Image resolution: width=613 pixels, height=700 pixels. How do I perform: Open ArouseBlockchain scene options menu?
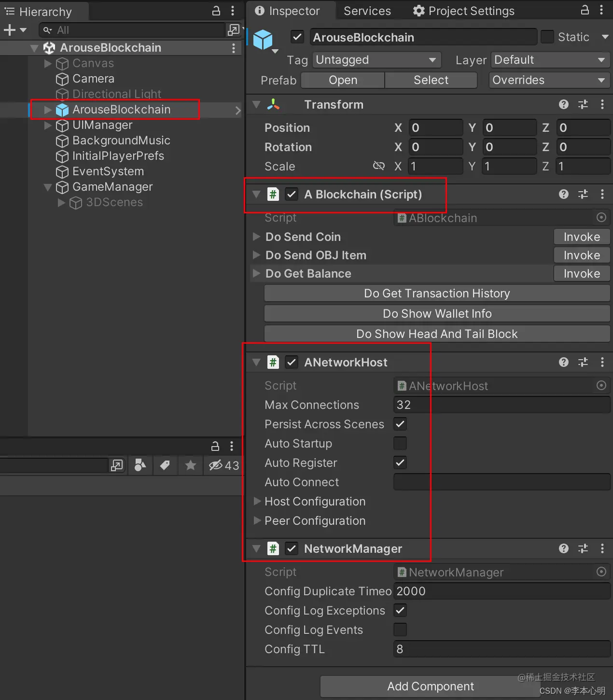click(x=234, y=48)
